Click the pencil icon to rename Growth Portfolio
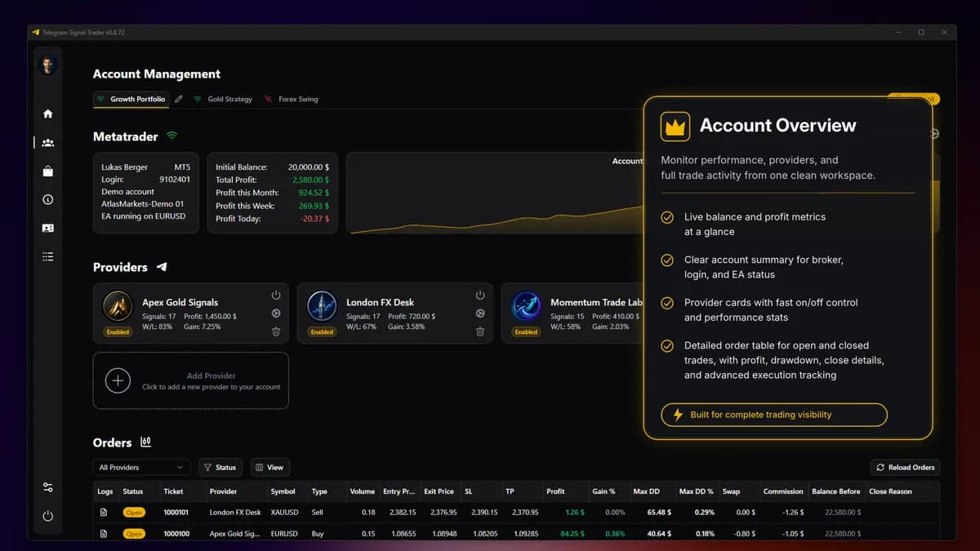This screenshot has width=980, height=551. click(179, 99)
